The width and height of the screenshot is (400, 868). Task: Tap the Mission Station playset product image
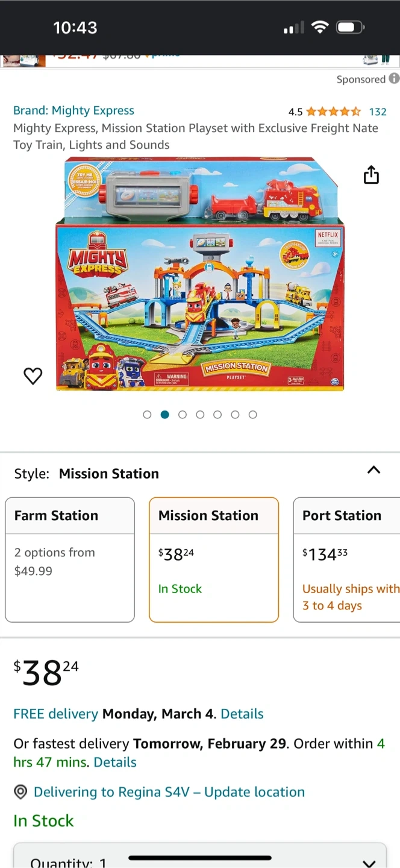(200, 274)
